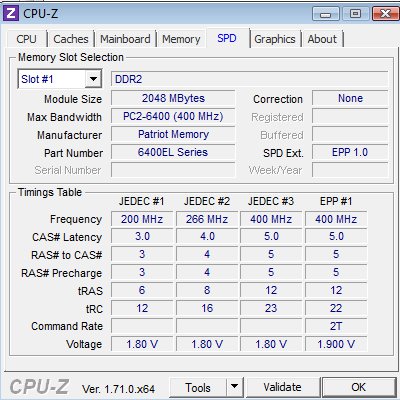Click EPP #1 400 MHz frequency cell
This screenshot has height=400, width=400.
click(x=336, y=219)
